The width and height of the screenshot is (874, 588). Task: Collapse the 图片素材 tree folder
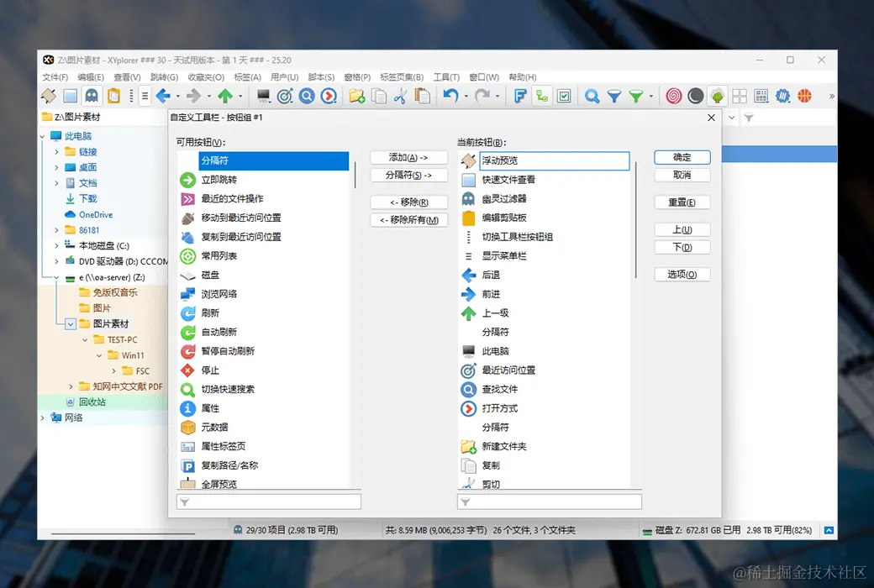coord(71,323)
